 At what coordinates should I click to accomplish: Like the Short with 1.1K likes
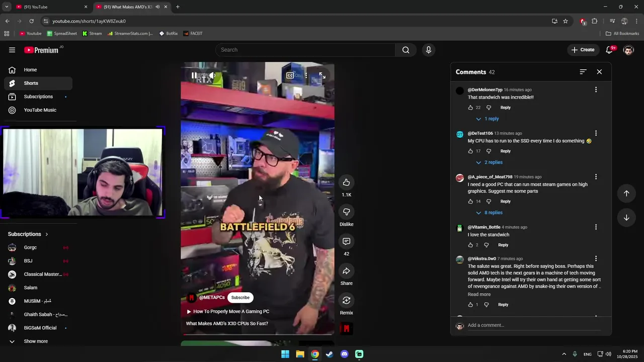pyautogui.click(x=346, y=182)
